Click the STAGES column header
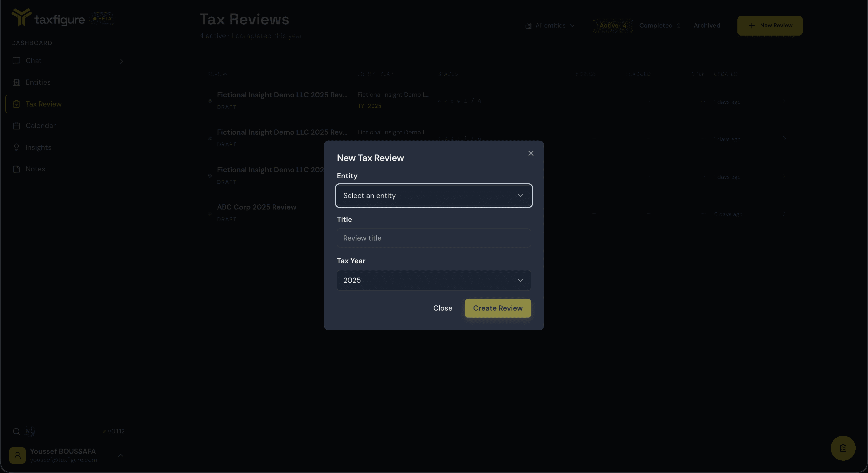 click(x=448, y=74)
